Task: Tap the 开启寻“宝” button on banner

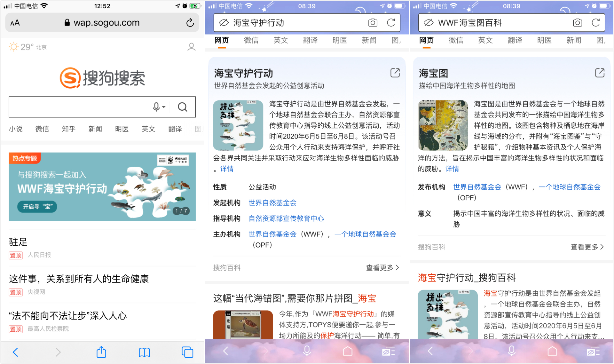Action: tap(37, 207)
